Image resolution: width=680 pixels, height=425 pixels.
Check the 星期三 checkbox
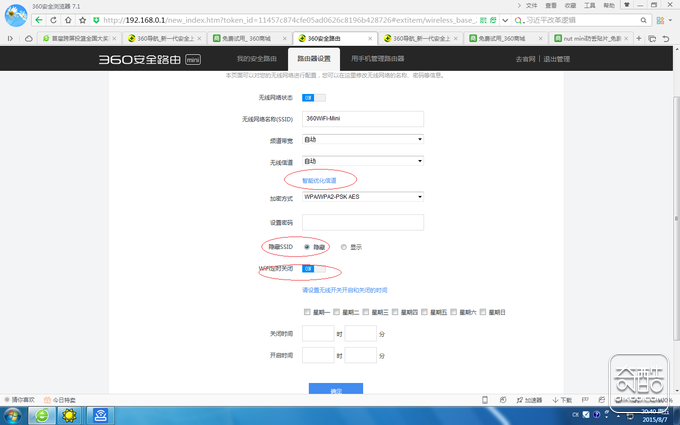click(x=366, y=312)
